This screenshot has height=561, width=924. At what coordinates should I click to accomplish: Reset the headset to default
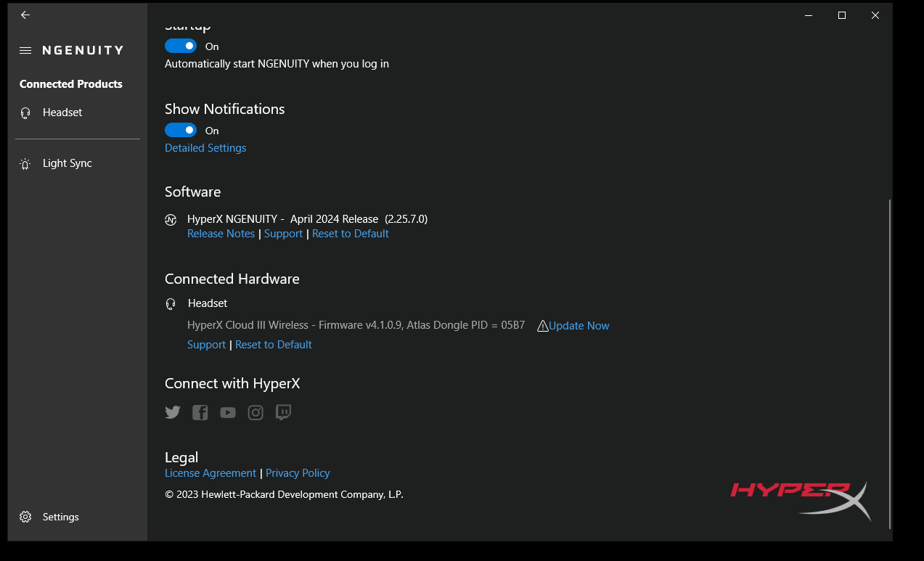(274, 345)
